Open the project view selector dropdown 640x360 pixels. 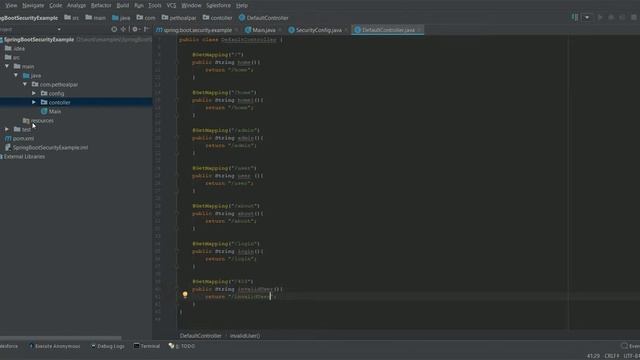tap(59, 29)
